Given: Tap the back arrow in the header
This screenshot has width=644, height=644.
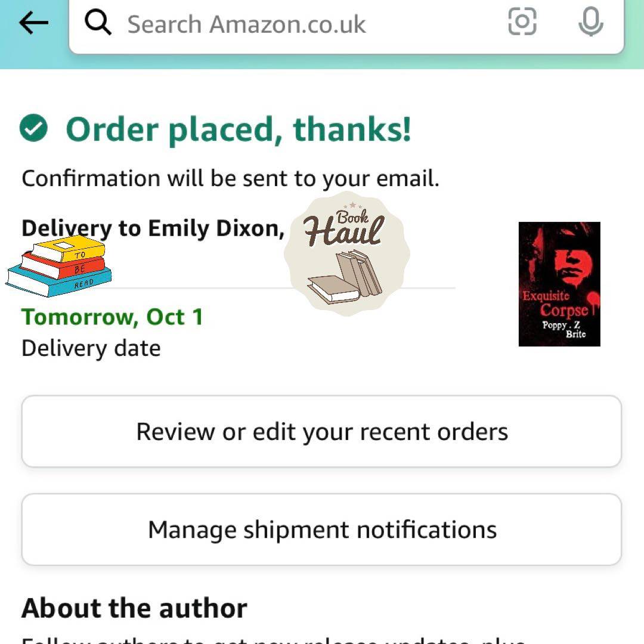Looking at the screenshot, I should (x=33, y=23).
